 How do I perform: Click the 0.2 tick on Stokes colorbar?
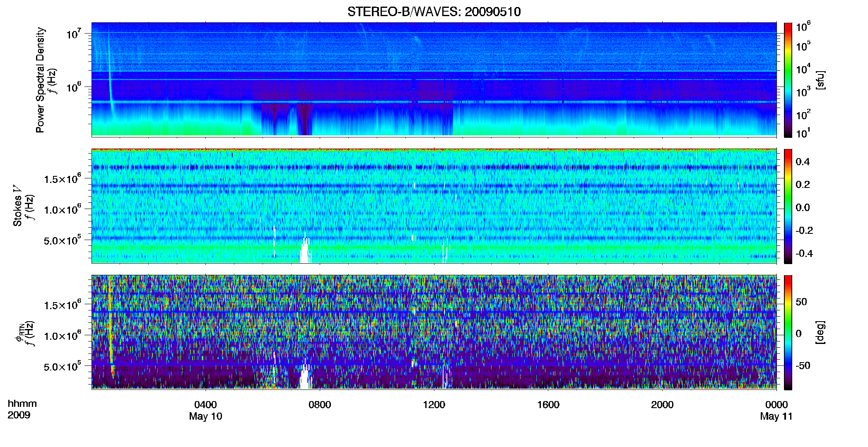tap(803, 185)
